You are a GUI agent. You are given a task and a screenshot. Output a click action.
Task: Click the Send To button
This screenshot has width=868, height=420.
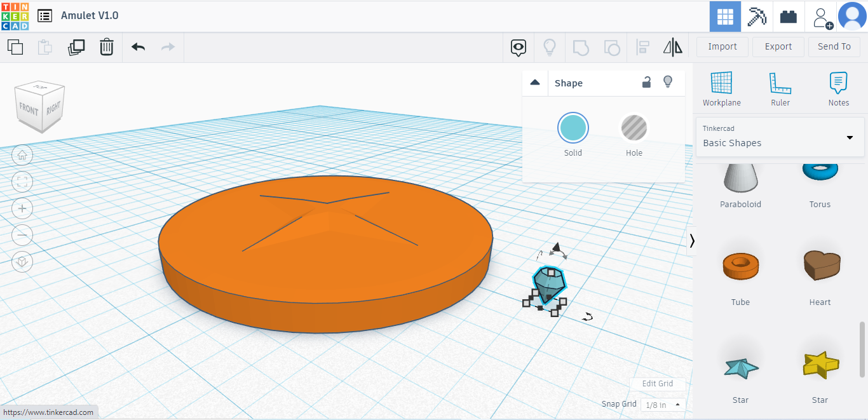point(834,46)
